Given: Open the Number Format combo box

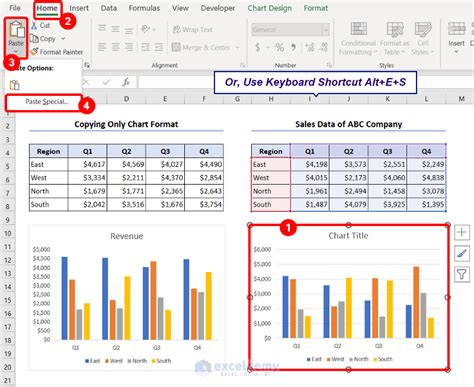Looking at the screenshot, I should coord(290,30).
